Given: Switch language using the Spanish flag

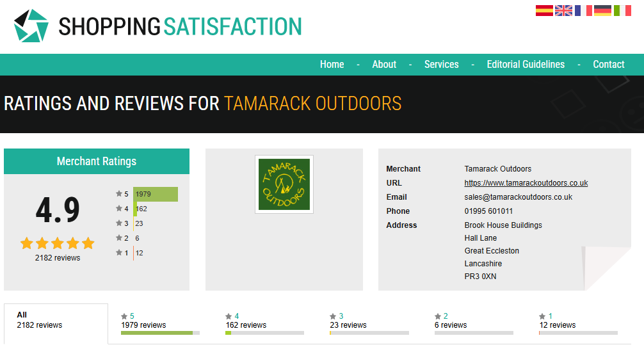Looking at the screenshot, I should pos(544,10).
